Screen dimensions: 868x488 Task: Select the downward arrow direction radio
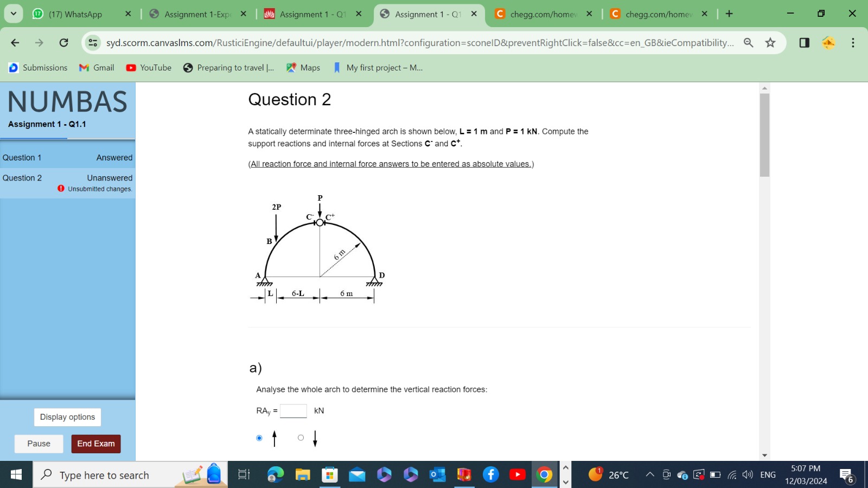301,438
